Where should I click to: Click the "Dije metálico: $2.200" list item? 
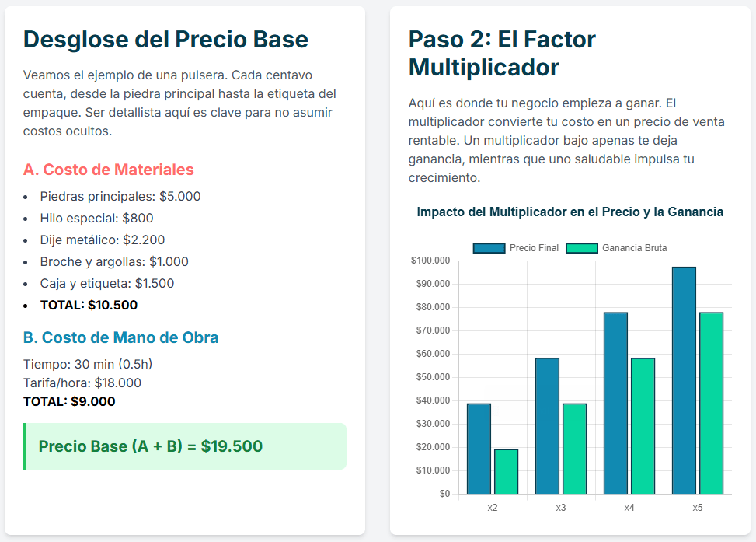(103, 240)
